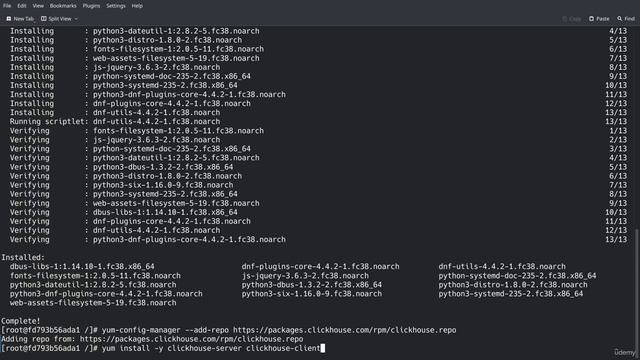Viewport: 640px width, 360px height.
Task: Open the Find search tool
Action: click(x=626, y=19)
